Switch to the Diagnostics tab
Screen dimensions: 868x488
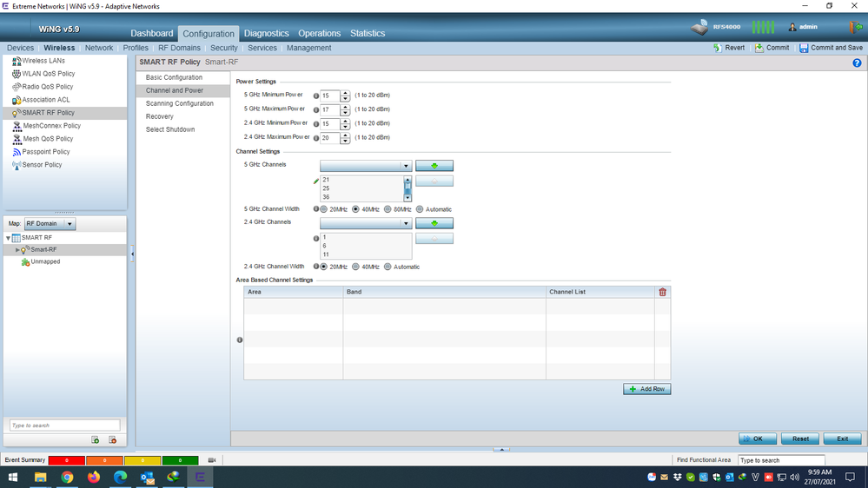(x=266, y=33)
